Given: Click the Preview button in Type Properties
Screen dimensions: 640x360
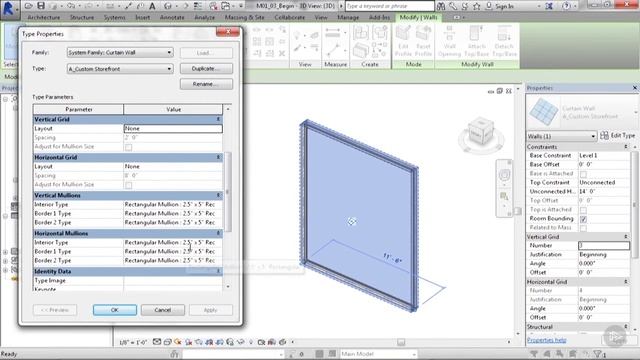Looking at the screenshot, I should [55, 310].
